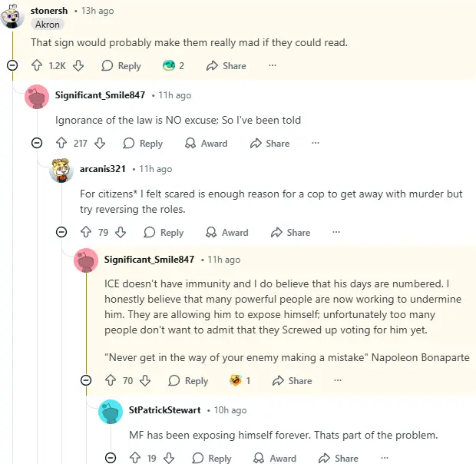The width and height of the screenshot is (476, 464).
Task: Downvote stonersh's top comment
Action: click(x=78, y=66)
